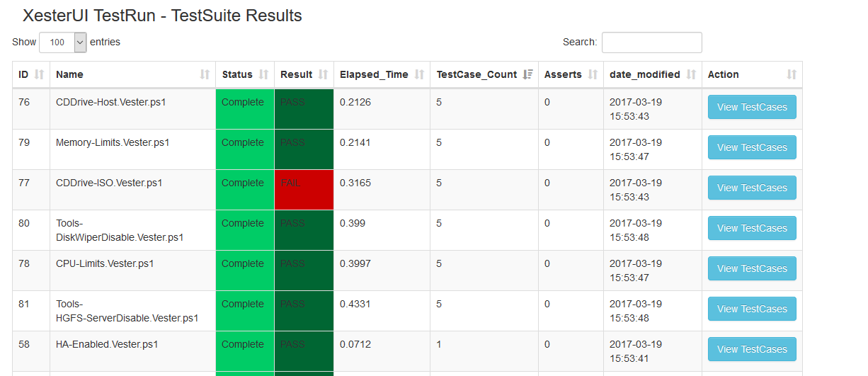This screenshot has height=376, width=868.
Task: View TestCases for CDDrive-Host.Vester.ps1
Action: coord(752,108)
